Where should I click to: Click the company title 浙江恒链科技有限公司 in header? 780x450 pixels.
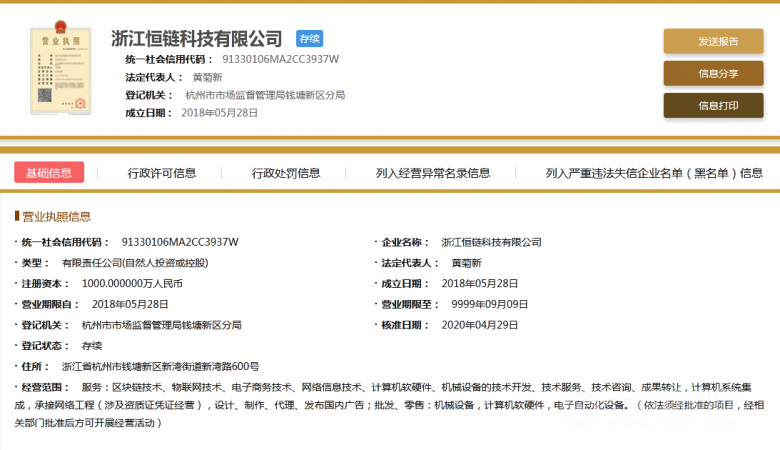[196, 39]
